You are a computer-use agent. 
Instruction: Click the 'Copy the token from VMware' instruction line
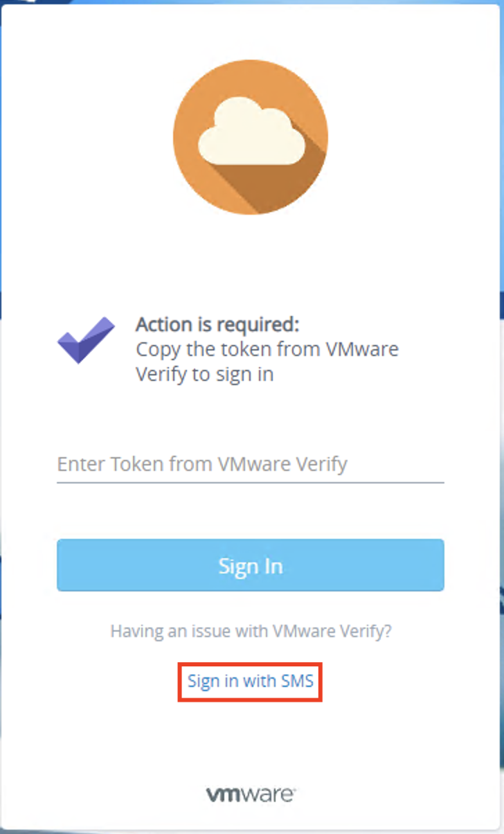[267, 348]
